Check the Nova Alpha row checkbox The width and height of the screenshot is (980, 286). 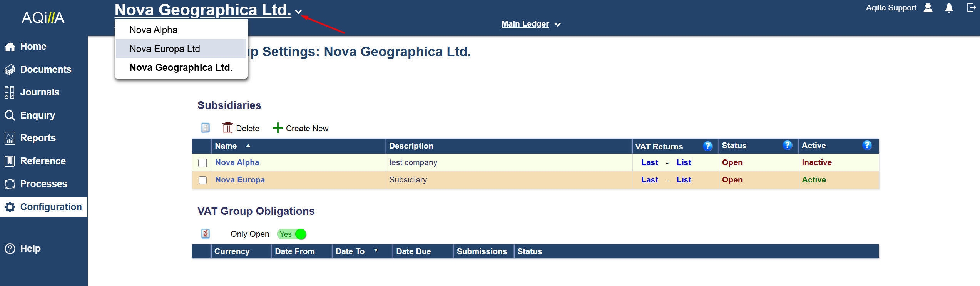click(x=203, y=163)
